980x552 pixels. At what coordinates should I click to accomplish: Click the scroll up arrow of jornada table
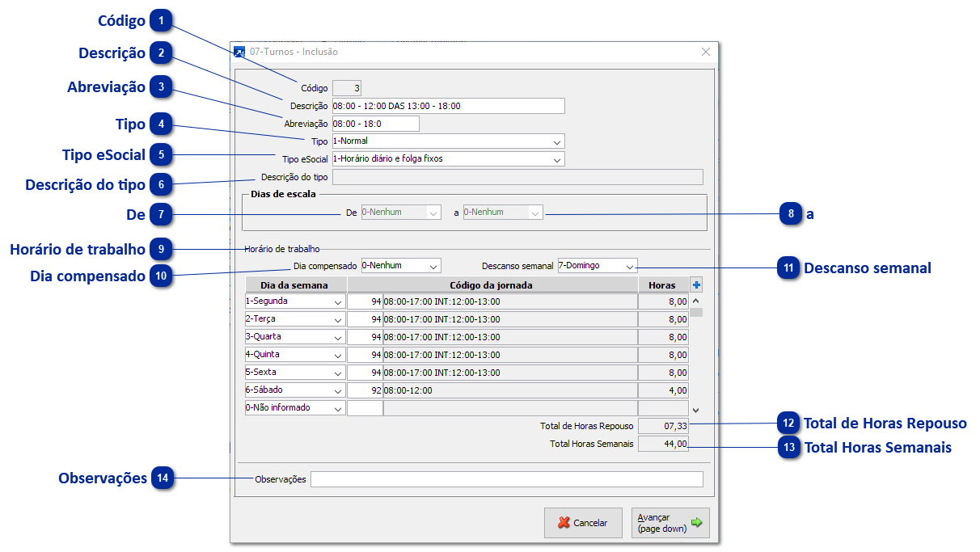point(695,301)
